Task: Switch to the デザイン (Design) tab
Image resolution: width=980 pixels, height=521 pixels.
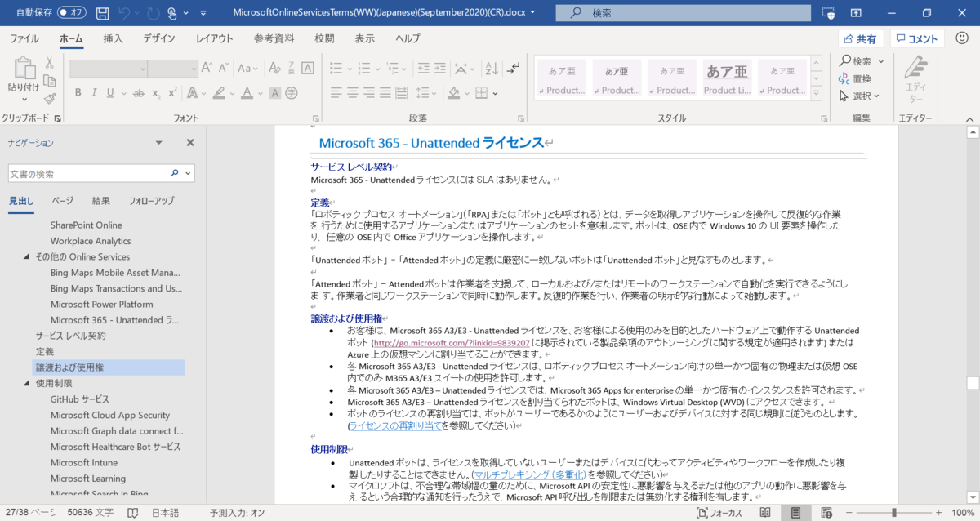Action: (159, 38)
